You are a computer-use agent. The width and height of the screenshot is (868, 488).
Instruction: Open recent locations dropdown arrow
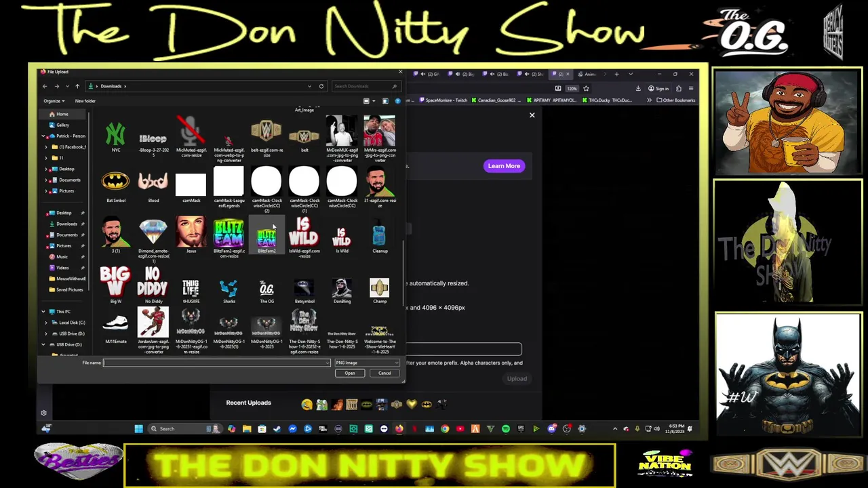click(x=67, y=86)
